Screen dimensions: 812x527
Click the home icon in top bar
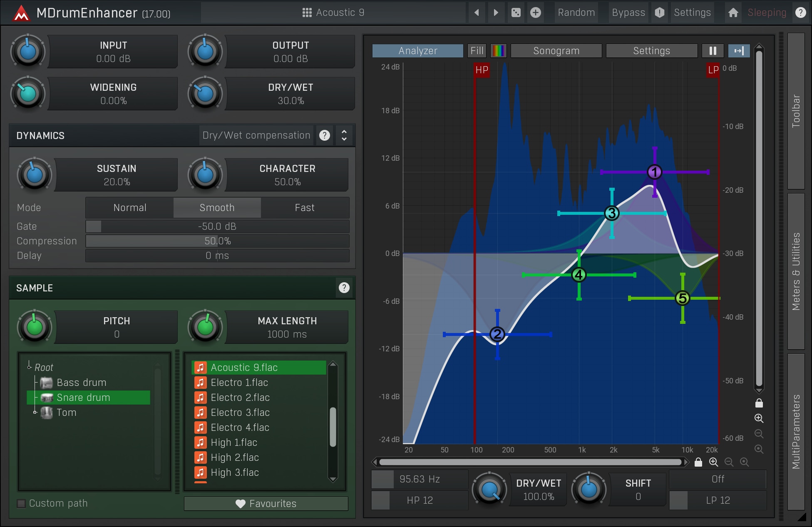click(733, 12)
